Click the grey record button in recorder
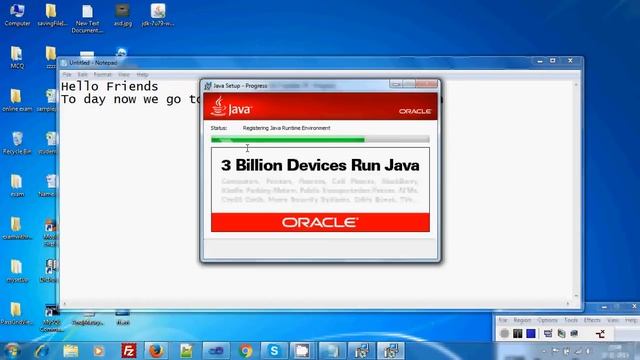Viewport: 640px width, 360px height. coord(504,333)
